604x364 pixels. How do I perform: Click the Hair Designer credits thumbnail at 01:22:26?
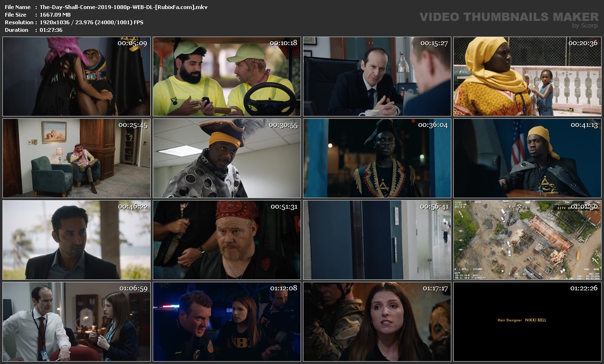tap(527, 322)
